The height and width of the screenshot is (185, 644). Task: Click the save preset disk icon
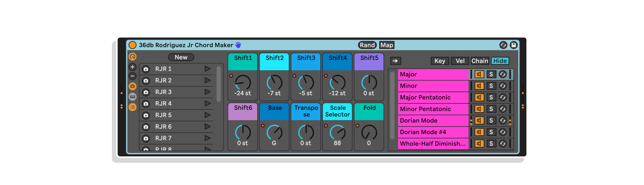point(513,45)
